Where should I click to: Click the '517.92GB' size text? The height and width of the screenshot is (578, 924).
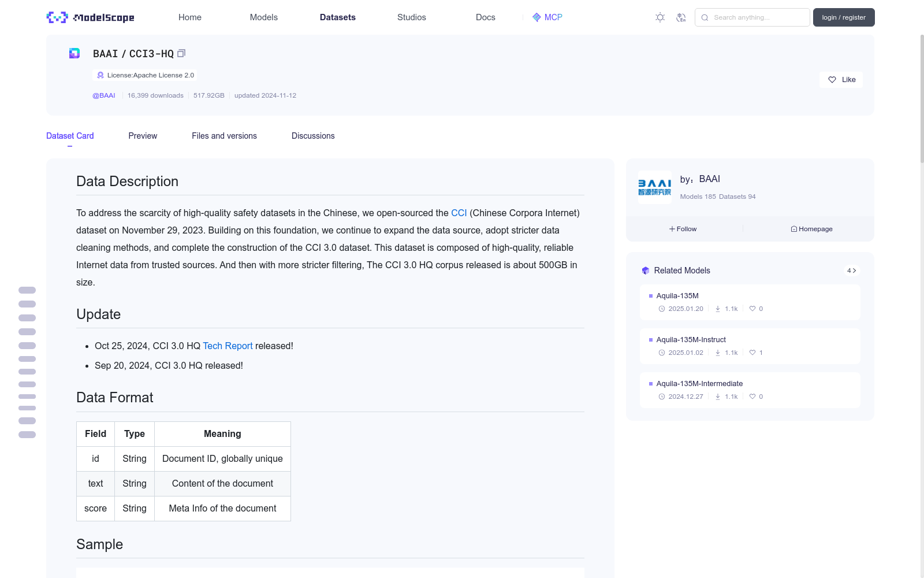[x=209, y=95]
